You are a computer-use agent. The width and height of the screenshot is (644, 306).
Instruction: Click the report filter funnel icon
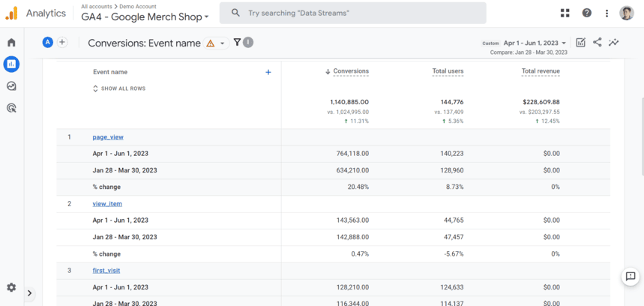pyautogui.click(x=237, y=43)
